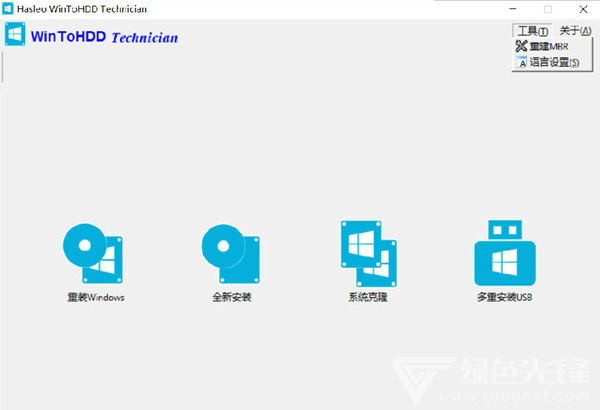Click the 全新安装 disc and drive icon

point(231,254)
